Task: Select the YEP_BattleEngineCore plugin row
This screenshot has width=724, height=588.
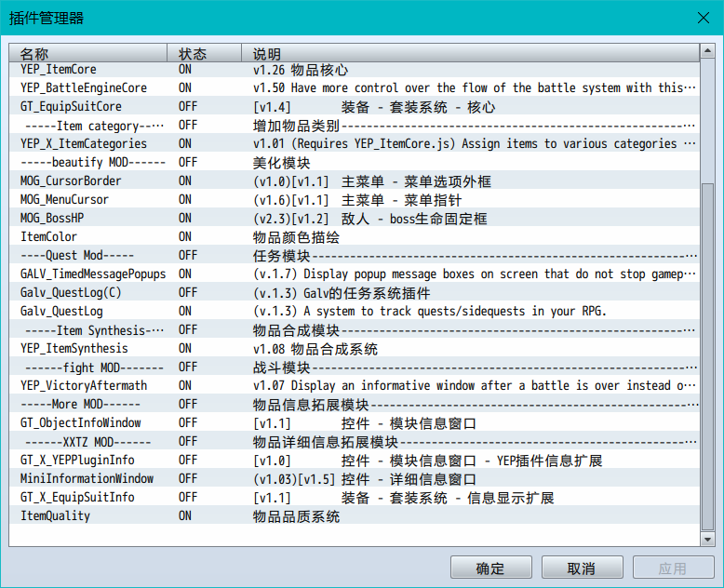Action: pos(355,87)
